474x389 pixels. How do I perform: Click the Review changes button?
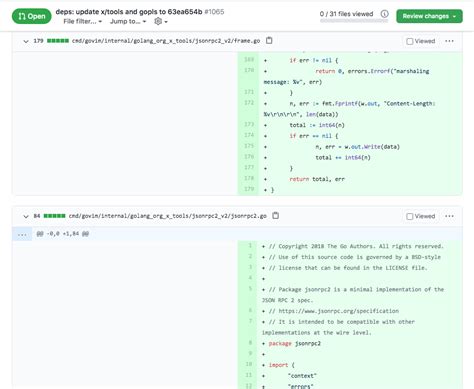click(x=429, y=16)
